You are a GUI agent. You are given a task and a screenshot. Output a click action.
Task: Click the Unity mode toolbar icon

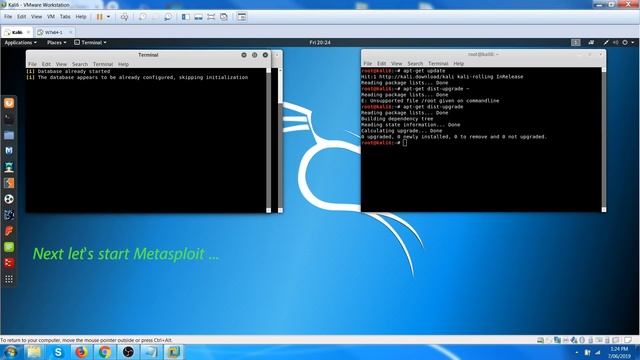tap(224, 17)
